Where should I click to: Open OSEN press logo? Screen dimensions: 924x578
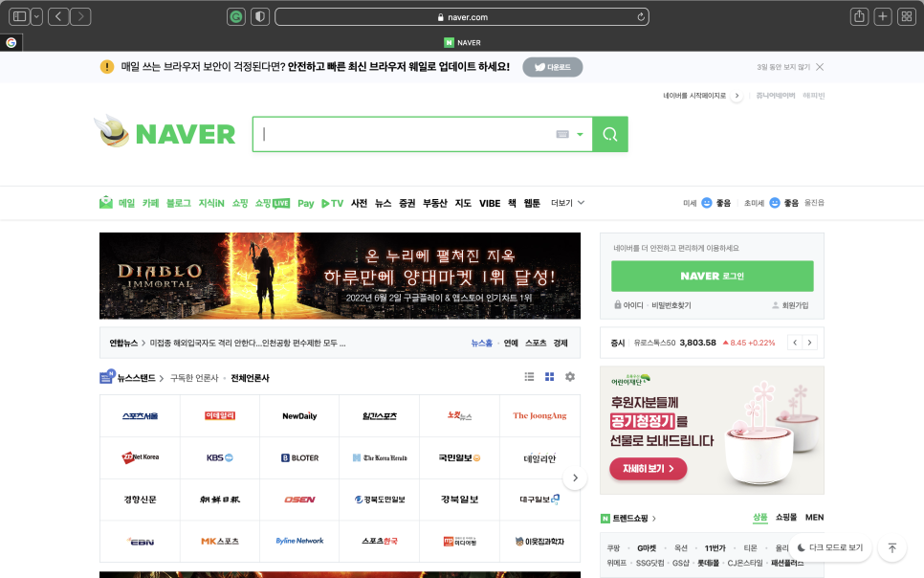point(299,500)
